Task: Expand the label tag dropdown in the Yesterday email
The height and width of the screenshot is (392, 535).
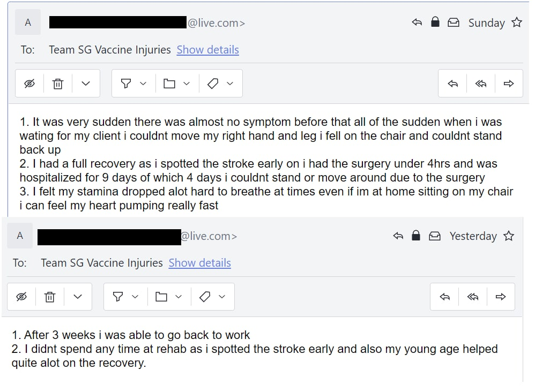Action: point(222,297)
